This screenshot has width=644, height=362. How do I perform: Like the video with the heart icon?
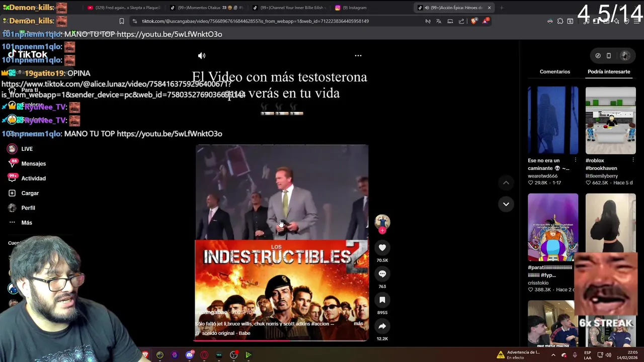(382, 247)
